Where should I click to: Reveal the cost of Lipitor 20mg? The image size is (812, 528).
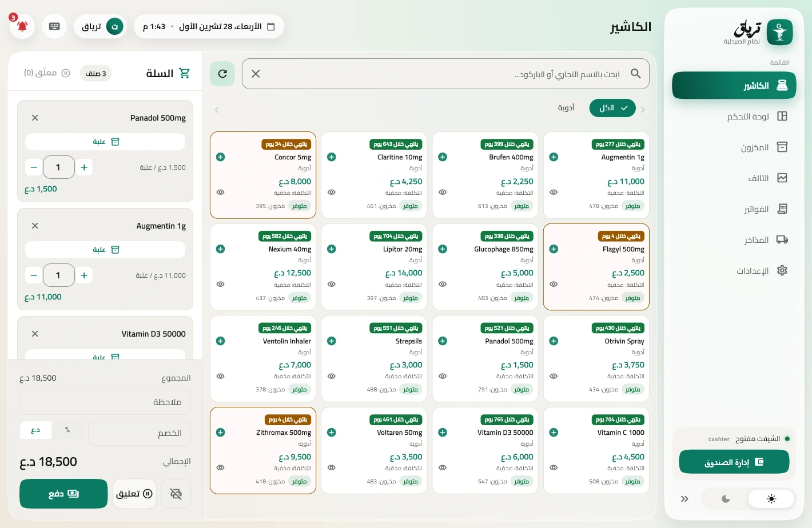coord(332,284)
